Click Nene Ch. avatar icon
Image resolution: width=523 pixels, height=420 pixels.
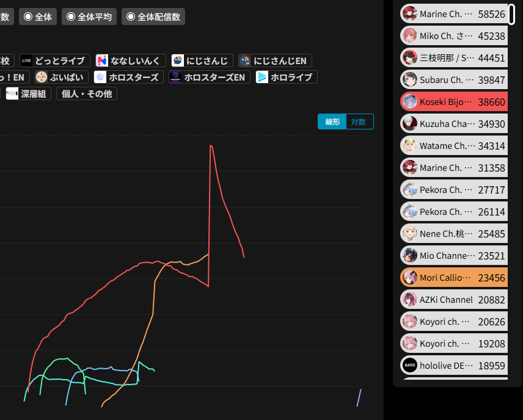click(409, 234)
